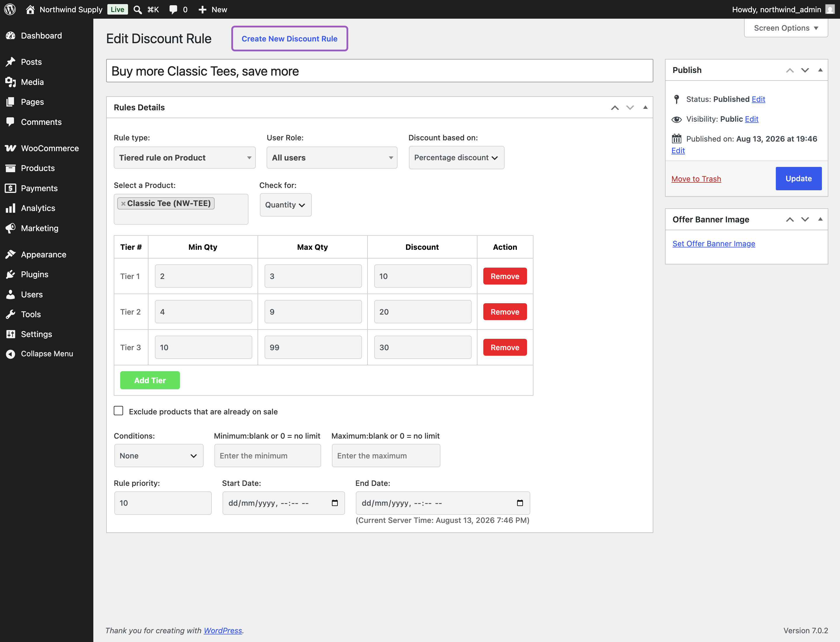This screenshot has width=840, height=642.
Task: Click Tier 1 Min Qty field
Action: pos(203,276)
